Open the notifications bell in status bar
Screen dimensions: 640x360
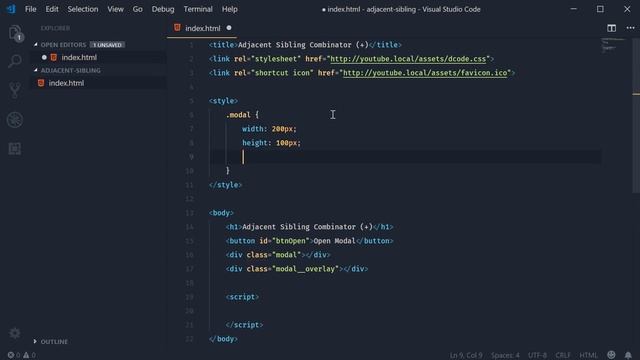[628, 355]
